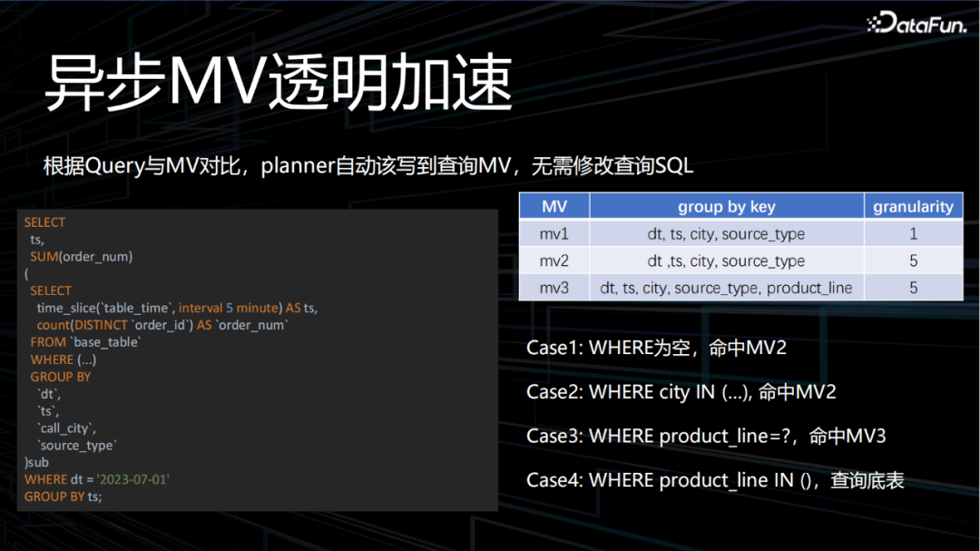This screenshot has width=980, height=551.
Task: Click the Case2 WHERE city IN line
Action: point(681,392)
